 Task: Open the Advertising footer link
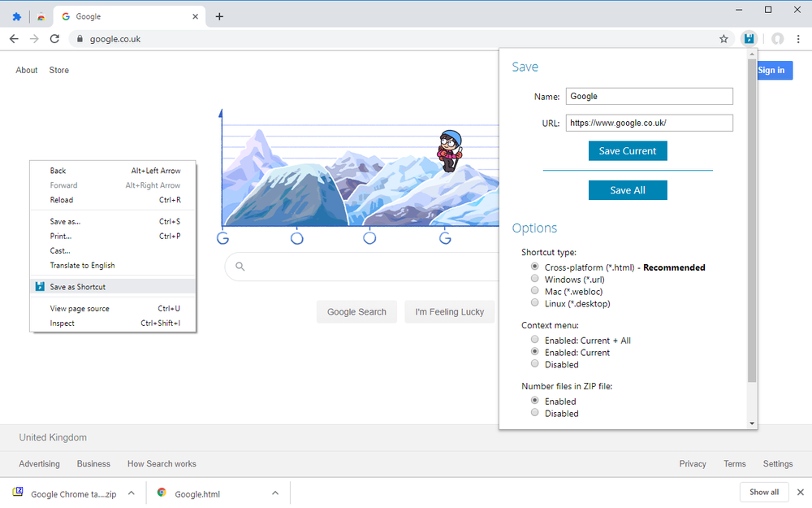[x=39, y=464]
